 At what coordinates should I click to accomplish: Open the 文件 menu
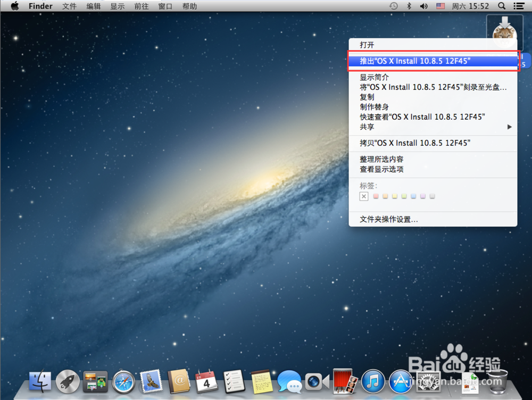(69, 6)
